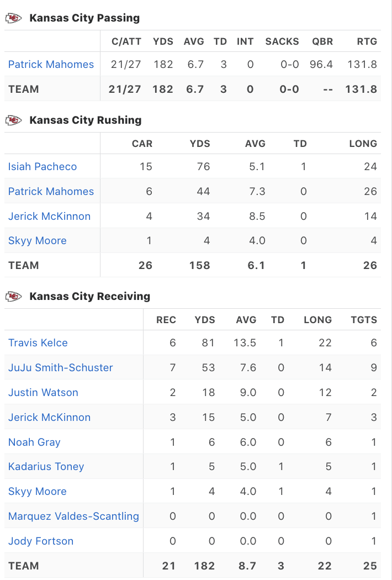Click Chiefs logo beside Kansas City Receiving
Screen dimensions: 392x580
(x=13, y=297)
